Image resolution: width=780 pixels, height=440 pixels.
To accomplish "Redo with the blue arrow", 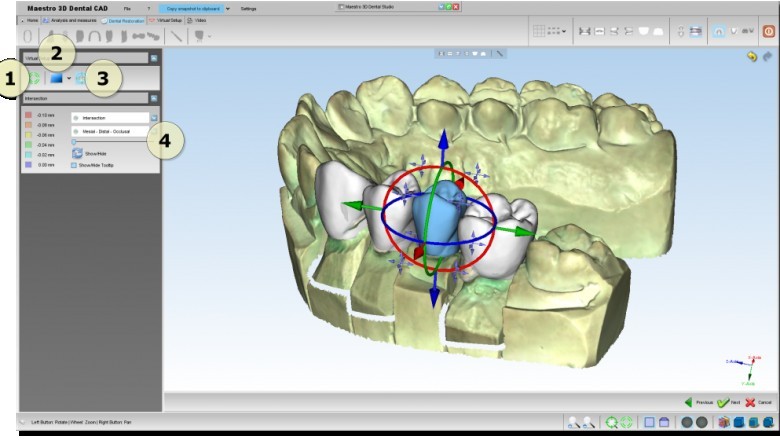I will (768, 56).
